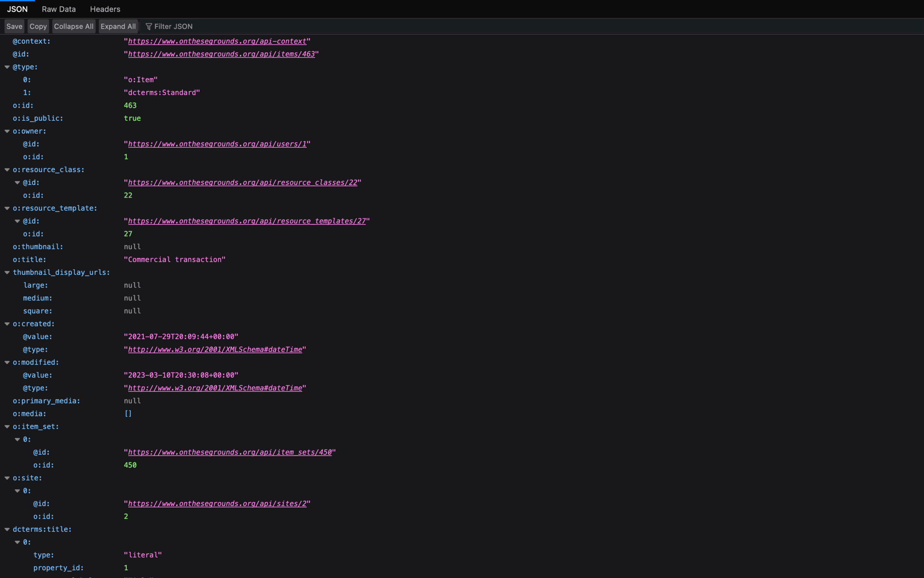Collapse the o:resource_class object
The image size is (924, 578).
click(x=7, y=170)
